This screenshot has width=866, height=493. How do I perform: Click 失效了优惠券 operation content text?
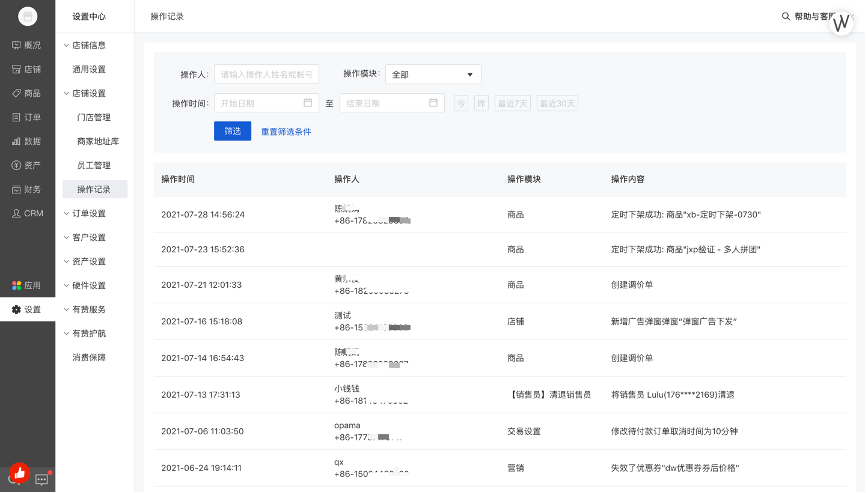click(x=675, y=468)
